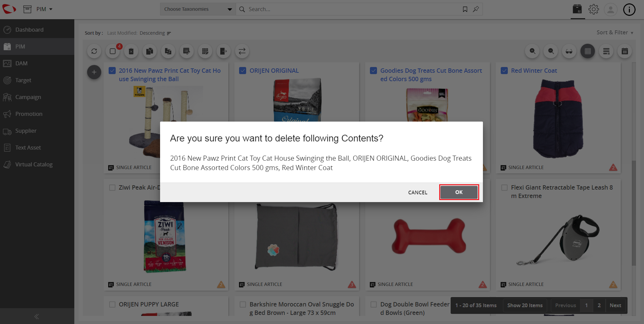Click the refresh icon in toolbar

(94, 51)
